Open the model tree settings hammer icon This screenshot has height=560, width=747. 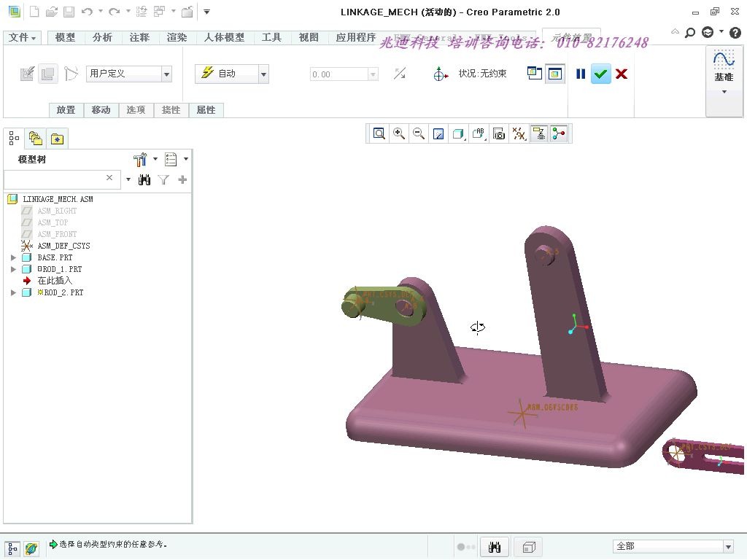pyautogui.click(x=141, y=159)
